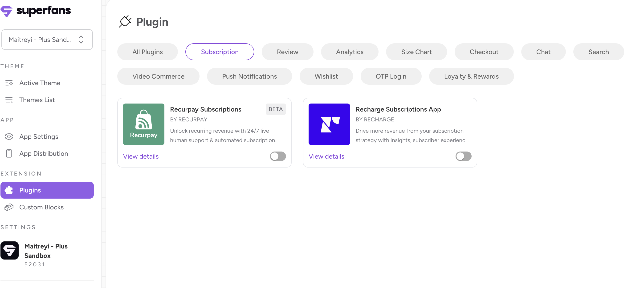Screen dimensions: 644x288
Task: Select the All Plugins filter tab
Action: 147,52
